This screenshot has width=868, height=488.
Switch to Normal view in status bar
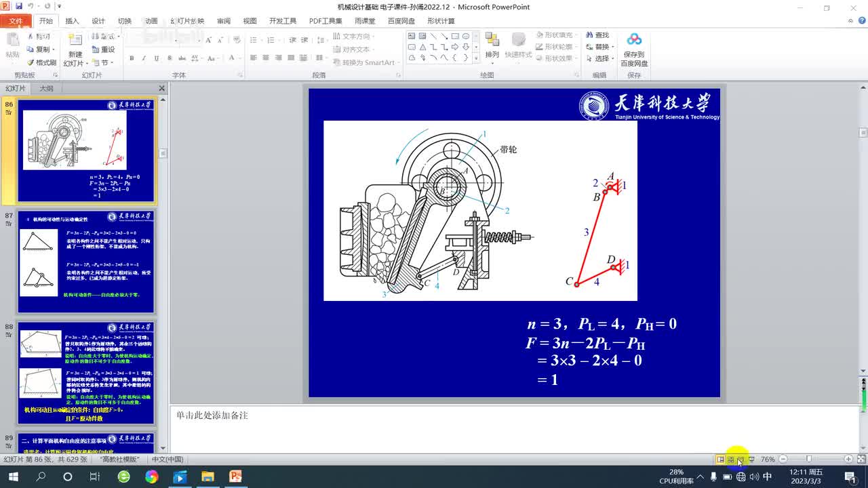coord(720,459)
